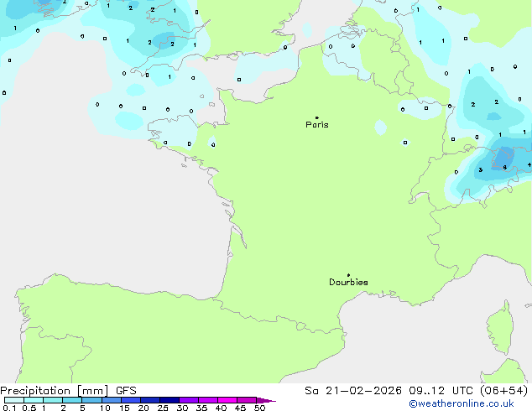This screenshot has width=532, height=411.
Task: Click the Dourbies location dot marker
Action: 348,275
